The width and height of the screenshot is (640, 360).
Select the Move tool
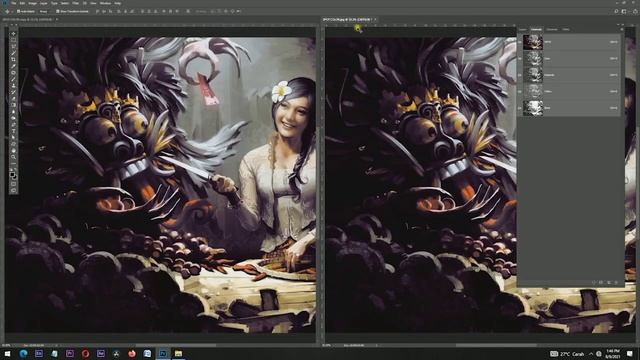pos(13,33)
